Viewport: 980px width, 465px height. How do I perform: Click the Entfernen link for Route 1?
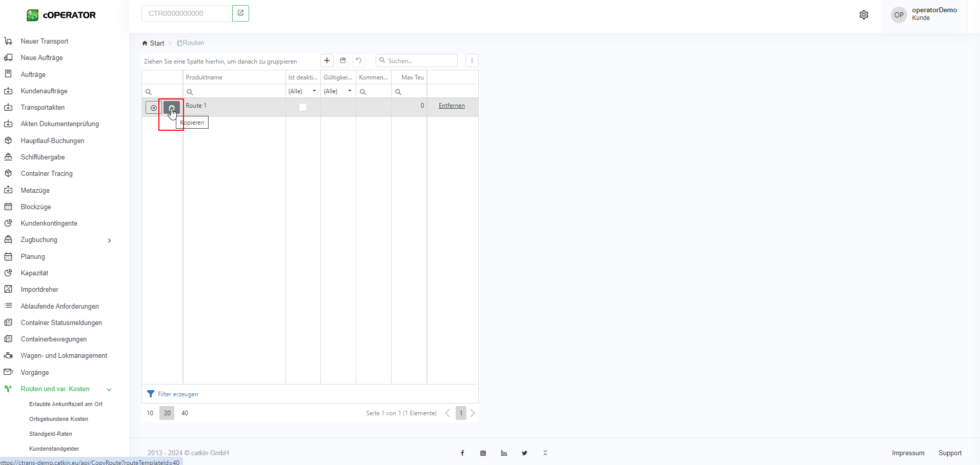pyautogui.click(x=452, y=106)
